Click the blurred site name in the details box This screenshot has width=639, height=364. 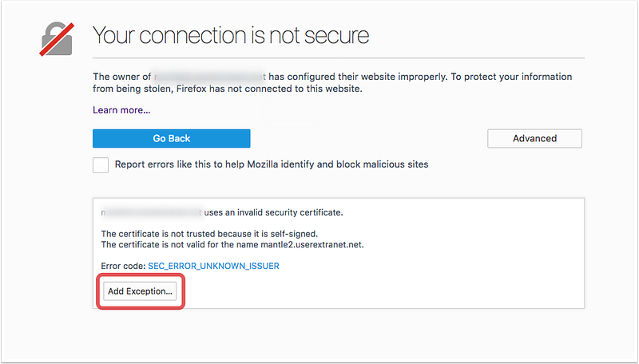pos(152,212)
